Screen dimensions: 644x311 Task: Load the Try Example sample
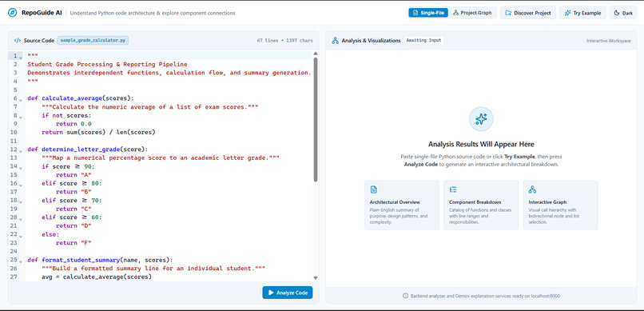(x=582, y=13)
